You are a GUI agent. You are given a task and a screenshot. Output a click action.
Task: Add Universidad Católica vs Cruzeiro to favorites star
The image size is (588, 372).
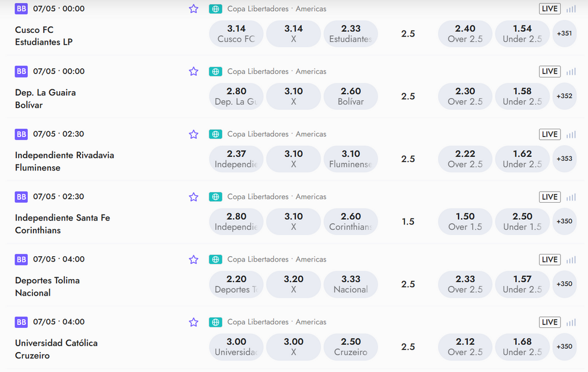[193, 322]
